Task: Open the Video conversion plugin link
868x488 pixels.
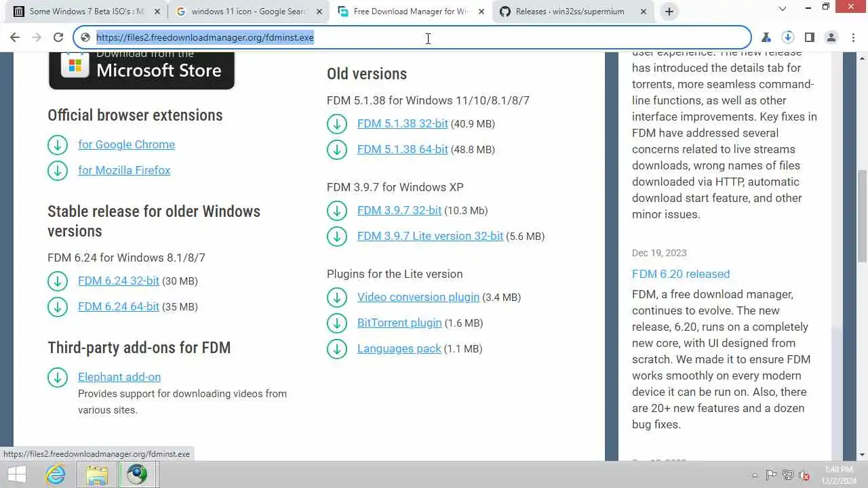Action: 418,297
